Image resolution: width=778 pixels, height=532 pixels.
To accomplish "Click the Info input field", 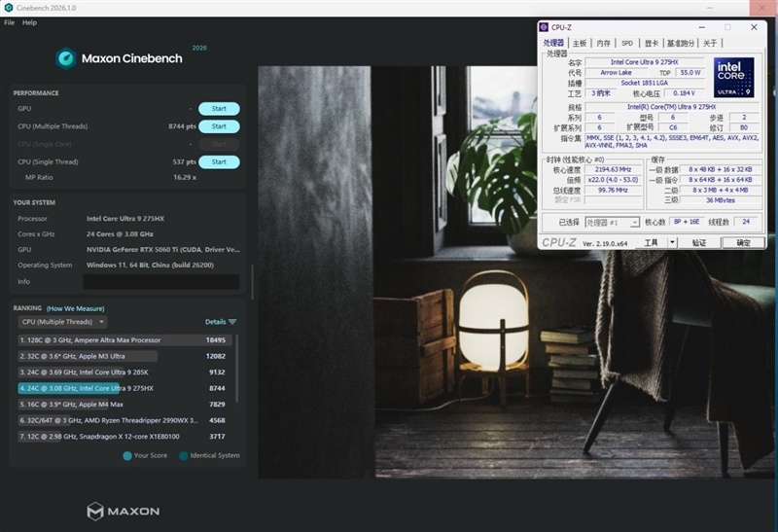I will pos(161,282).
